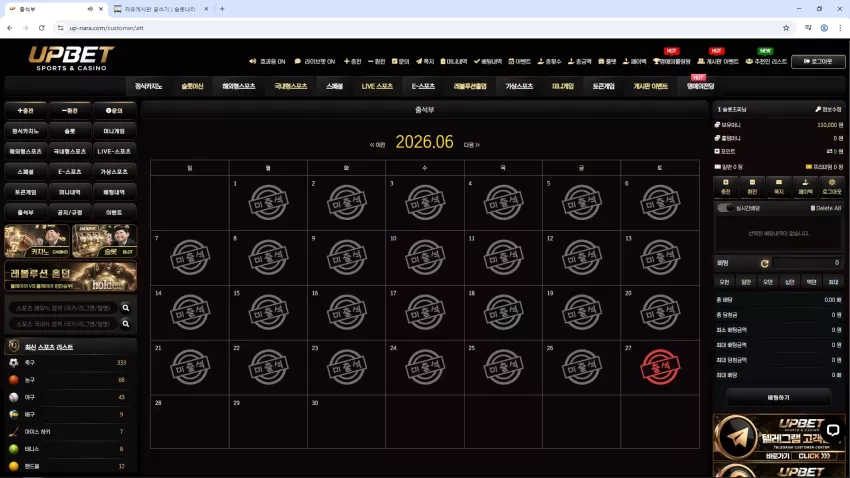This screenshot has width=850, height=478.
Task: Go to next month via 다음»
Action: [472, 145]
